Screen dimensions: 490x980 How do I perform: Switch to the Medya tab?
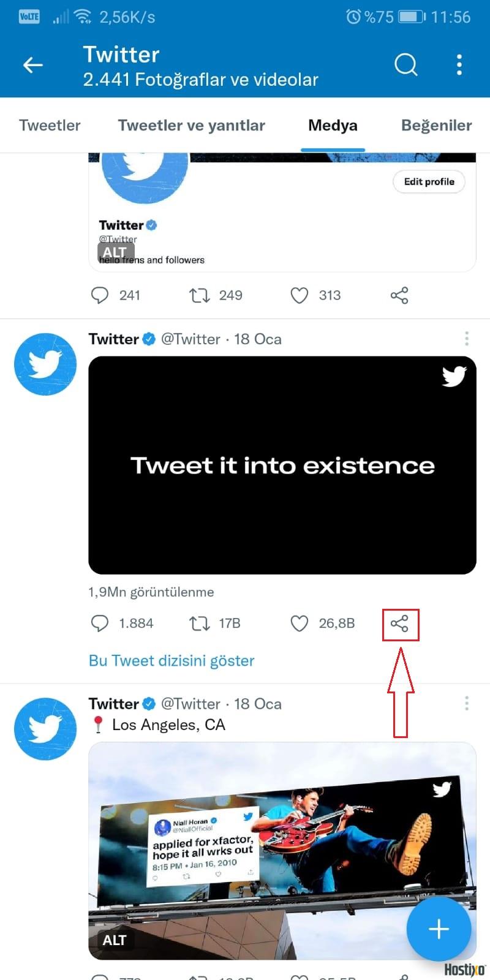[333, 125]
